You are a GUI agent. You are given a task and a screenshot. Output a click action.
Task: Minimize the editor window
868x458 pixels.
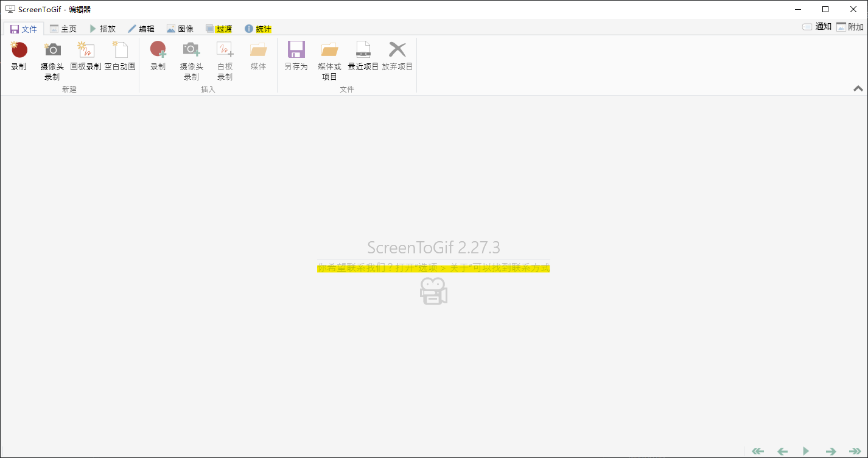[797, 9]
